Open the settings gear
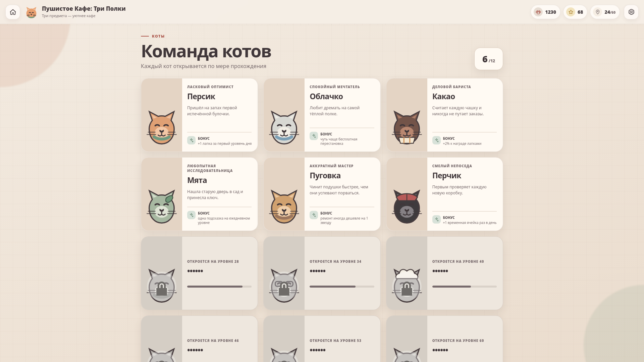 (631, 12)
